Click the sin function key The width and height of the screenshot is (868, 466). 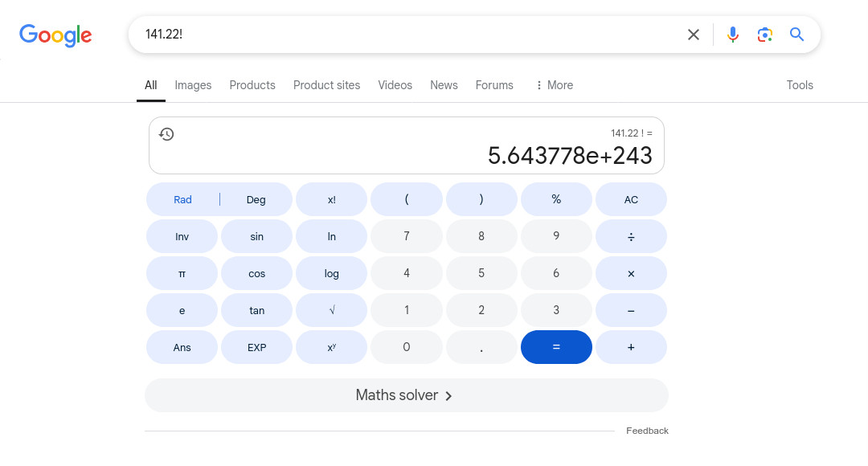click(256, 236)
